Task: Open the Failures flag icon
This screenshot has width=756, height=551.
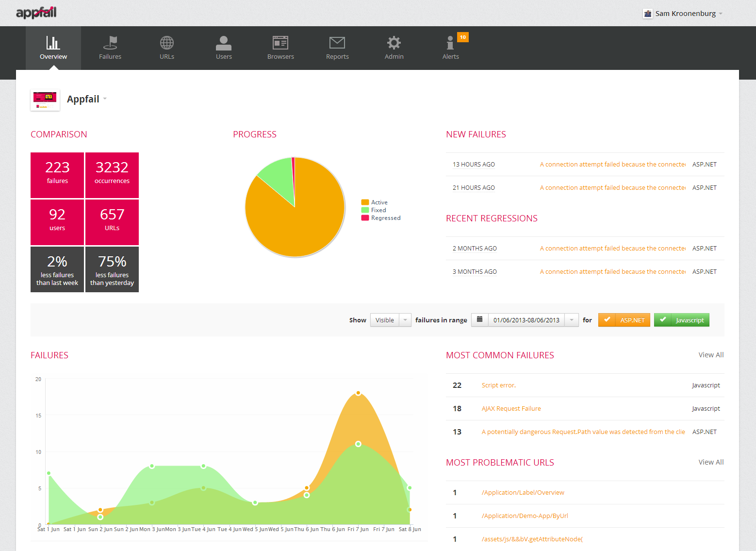Action: [x=110, y=43]
